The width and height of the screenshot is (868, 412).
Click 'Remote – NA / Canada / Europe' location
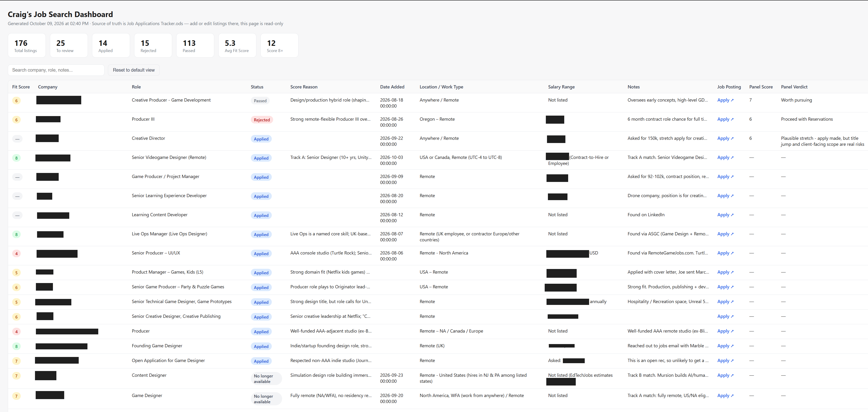(451, 331)
